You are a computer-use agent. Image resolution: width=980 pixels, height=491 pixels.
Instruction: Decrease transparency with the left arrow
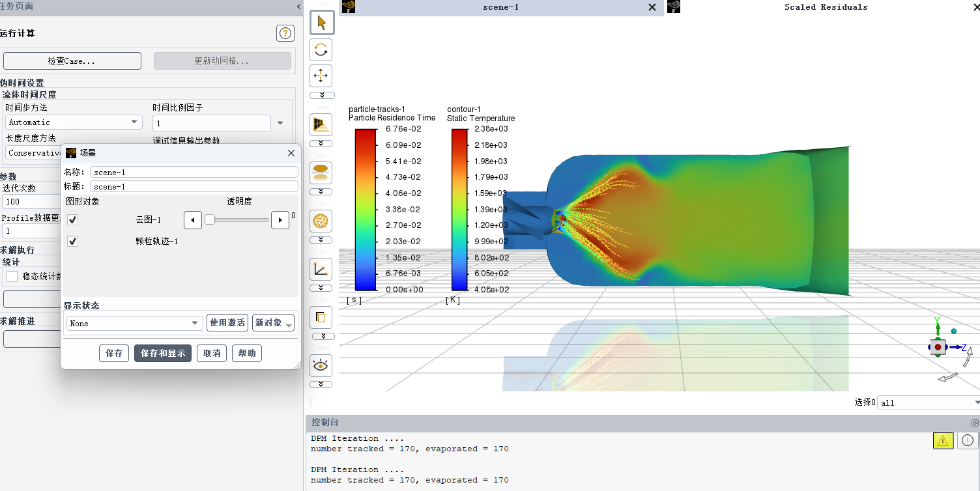pyautogui.click(x=192, y=220)
